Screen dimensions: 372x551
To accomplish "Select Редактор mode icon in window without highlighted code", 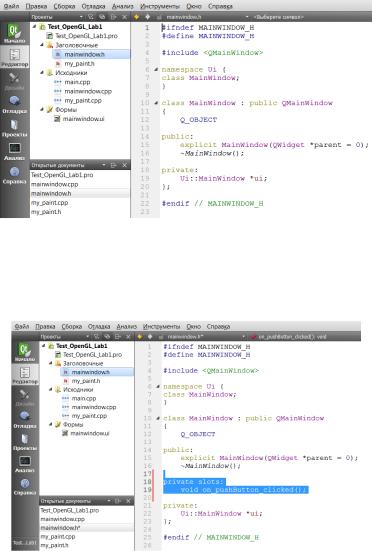I will (x=14, y=57).
